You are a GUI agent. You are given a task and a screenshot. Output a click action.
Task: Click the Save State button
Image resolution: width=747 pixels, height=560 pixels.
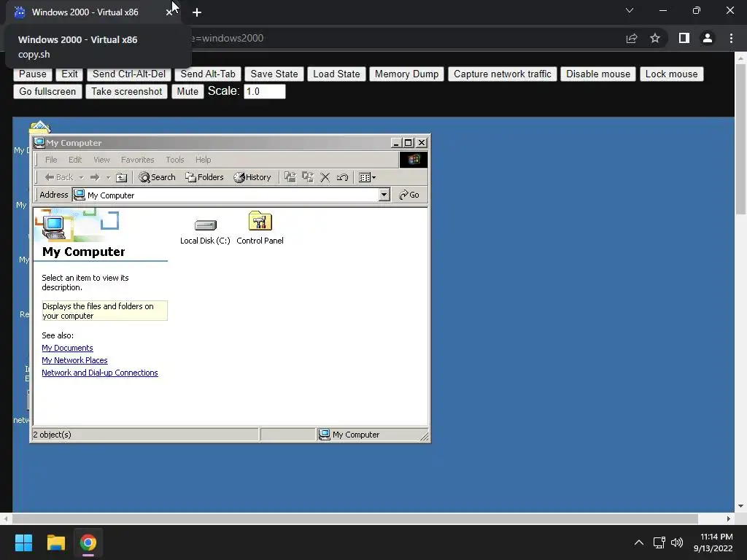coord(274,74)
